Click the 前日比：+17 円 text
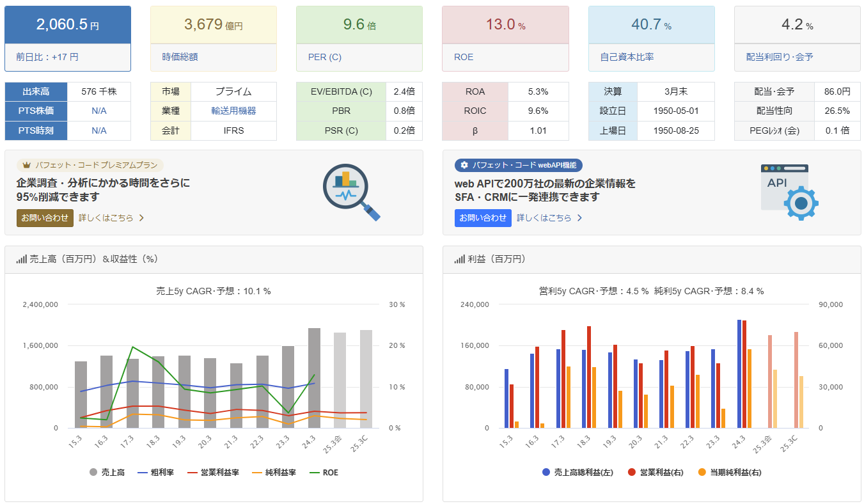The height and width of the screenshot is (504, 864). (47, 57)
